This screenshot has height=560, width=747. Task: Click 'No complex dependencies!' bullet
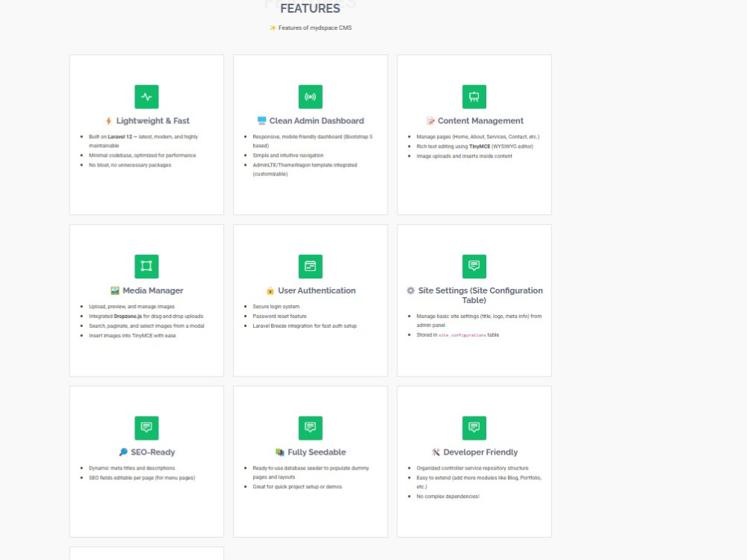point(447,497)
